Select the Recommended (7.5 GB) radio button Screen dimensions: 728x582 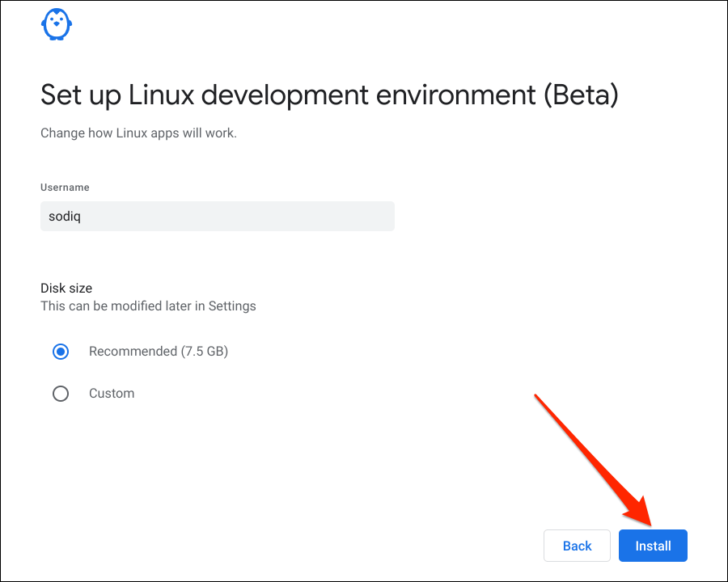(x=61, y=352)
